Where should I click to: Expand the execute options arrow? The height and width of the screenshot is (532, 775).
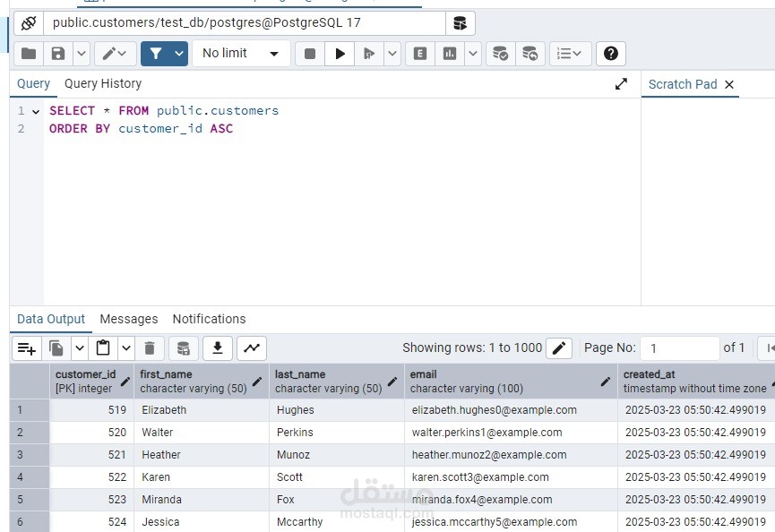(392, 54)
